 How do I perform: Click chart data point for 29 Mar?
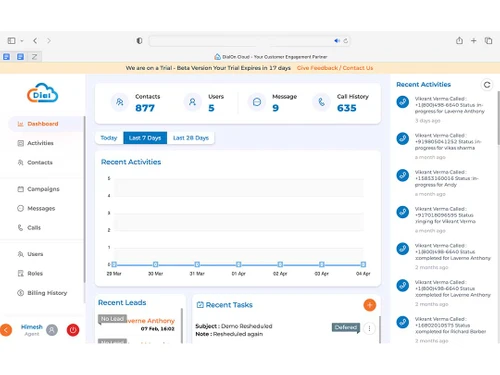(x=114, y=264)
